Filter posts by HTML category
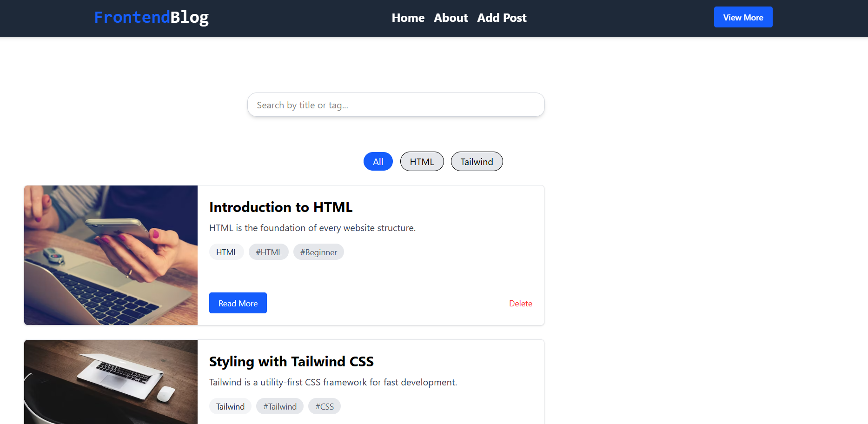 [422, 161]
